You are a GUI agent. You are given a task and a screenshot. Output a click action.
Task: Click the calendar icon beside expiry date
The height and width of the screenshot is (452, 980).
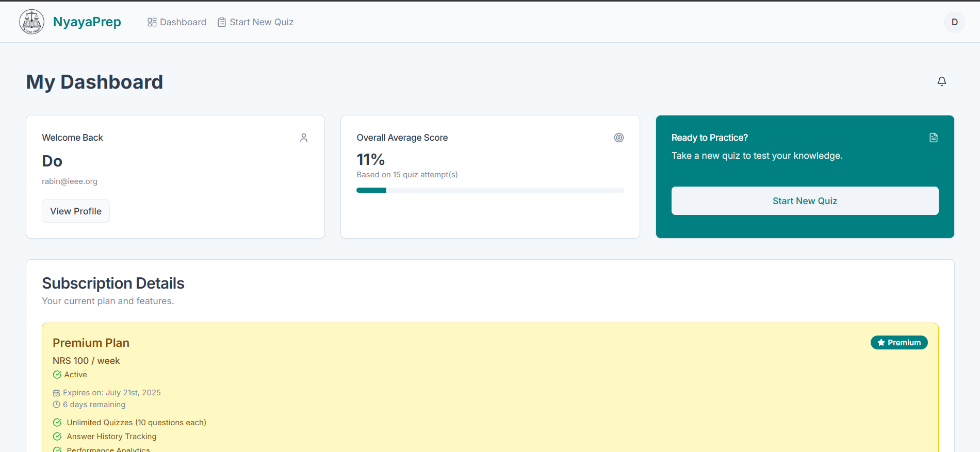click(x=57, y=393)
